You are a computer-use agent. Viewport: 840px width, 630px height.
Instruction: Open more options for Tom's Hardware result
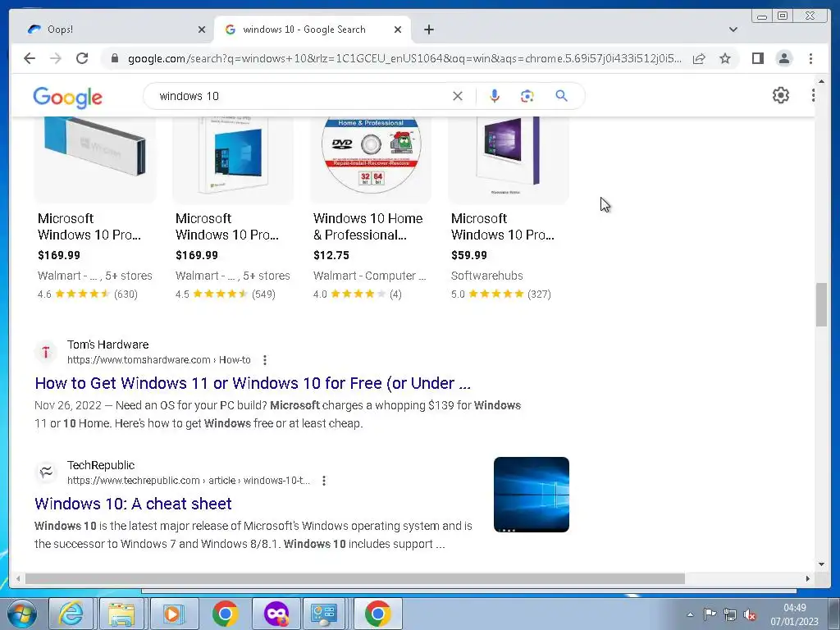[x=265, y=360]
